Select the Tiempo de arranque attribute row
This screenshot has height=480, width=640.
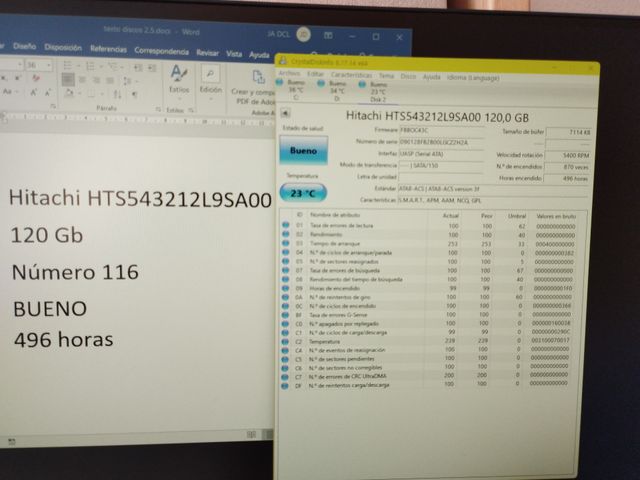coord(429,244)
